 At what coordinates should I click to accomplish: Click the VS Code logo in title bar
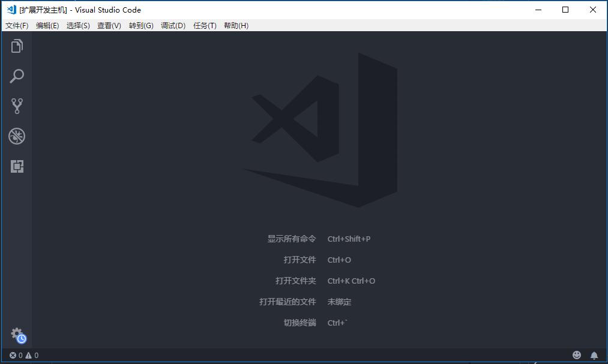(x=11, y=10)
